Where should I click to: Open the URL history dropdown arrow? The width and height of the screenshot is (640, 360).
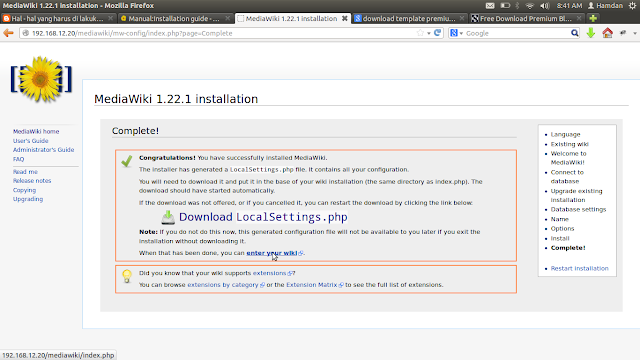click(429, 33)
